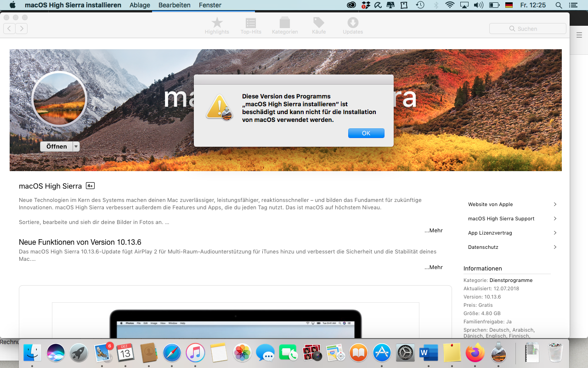The image size is (588, 368).
Task: Open Photos from the Dock
Action: point(242,353)
